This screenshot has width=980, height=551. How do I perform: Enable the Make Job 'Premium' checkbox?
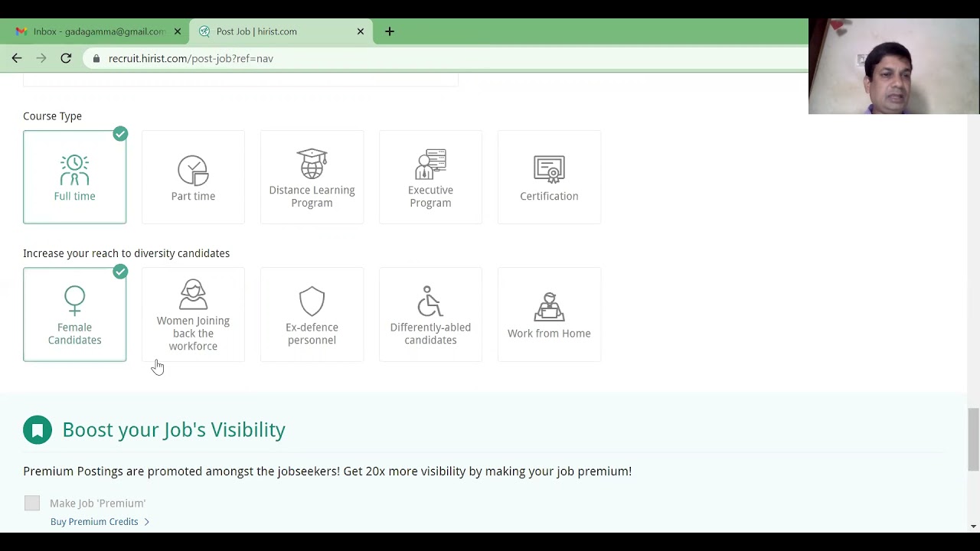click(x=31, y=503)
